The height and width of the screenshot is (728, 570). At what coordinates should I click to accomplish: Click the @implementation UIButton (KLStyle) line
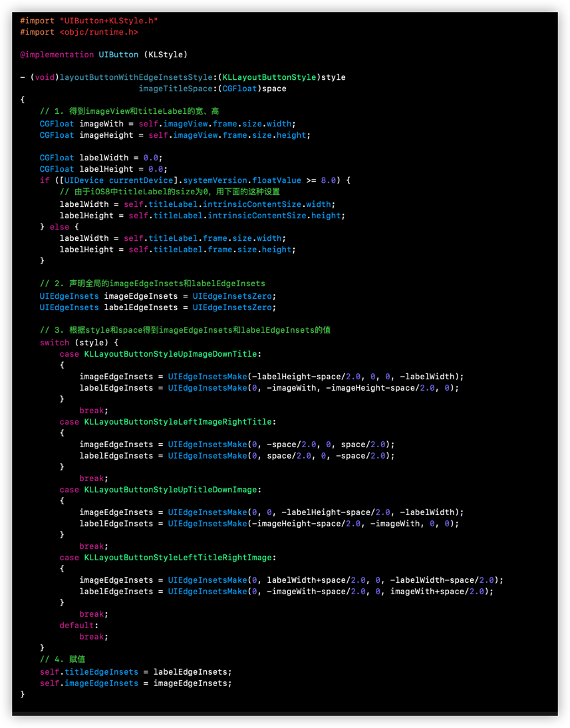coord(104,55)
